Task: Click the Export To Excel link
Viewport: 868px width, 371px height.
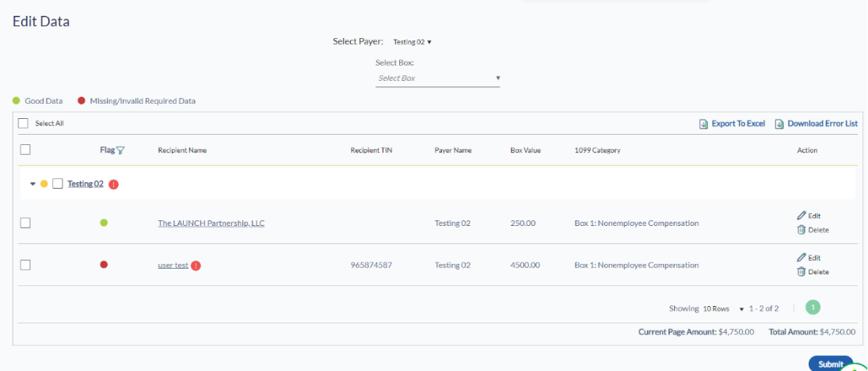Action: (738, 124)
